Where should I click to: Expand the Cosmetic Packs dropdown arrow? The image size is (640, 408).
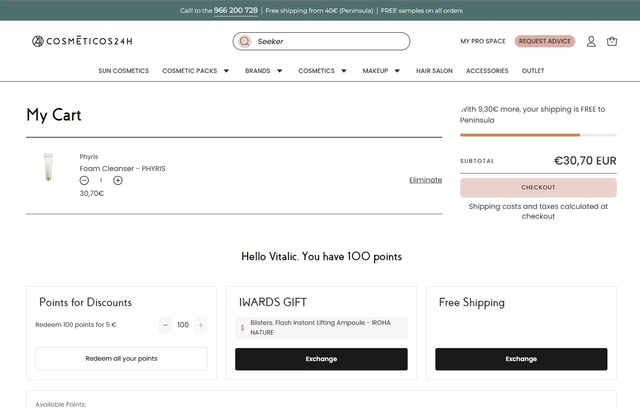[x=226, y=71]
